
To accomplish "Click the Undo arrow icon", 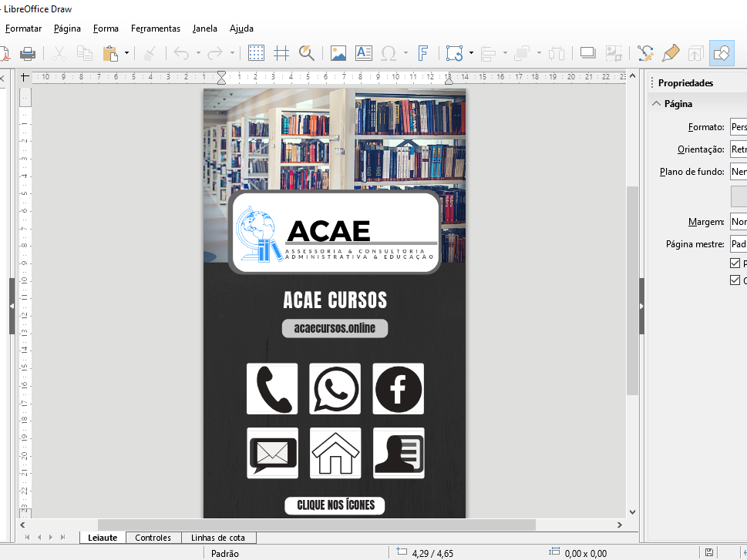I will (x=181, y=53).
